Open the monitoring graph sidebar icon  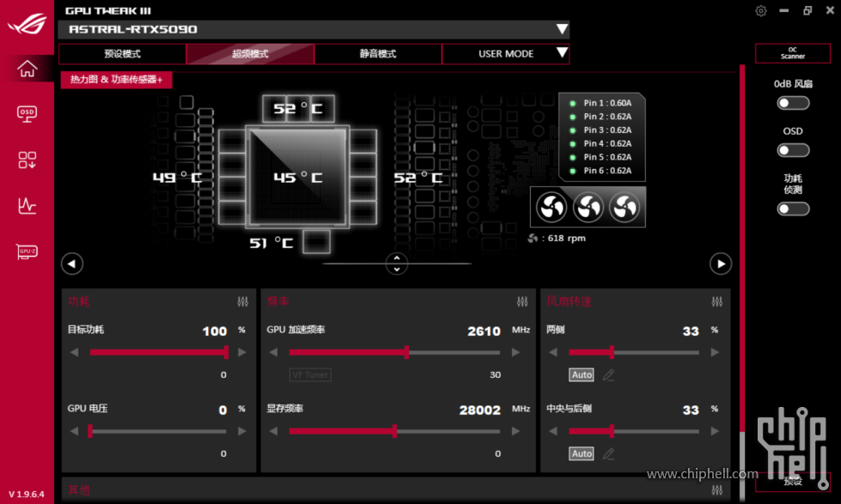pyautogui.click(x=27, y=206)
